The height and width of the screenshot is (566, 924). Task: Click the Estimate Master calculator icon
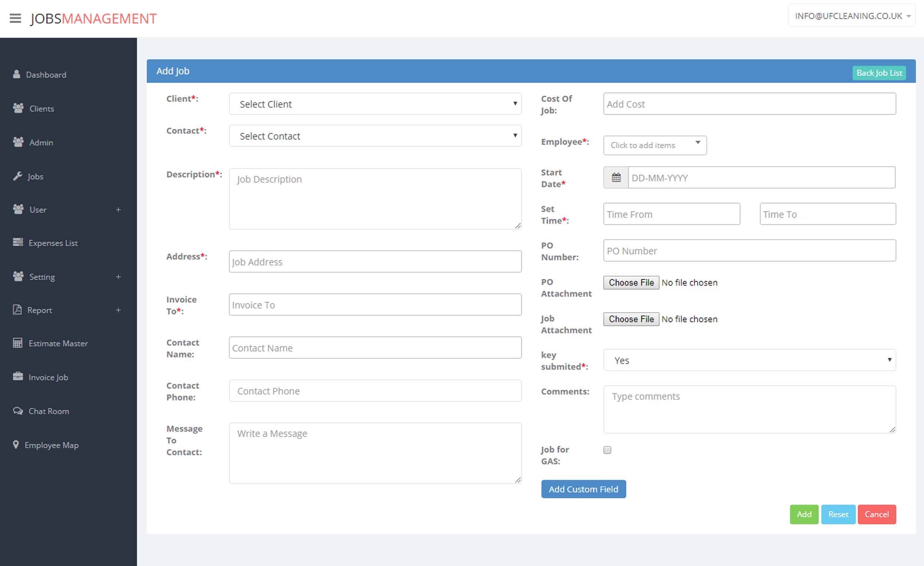[x=17, y=343]
